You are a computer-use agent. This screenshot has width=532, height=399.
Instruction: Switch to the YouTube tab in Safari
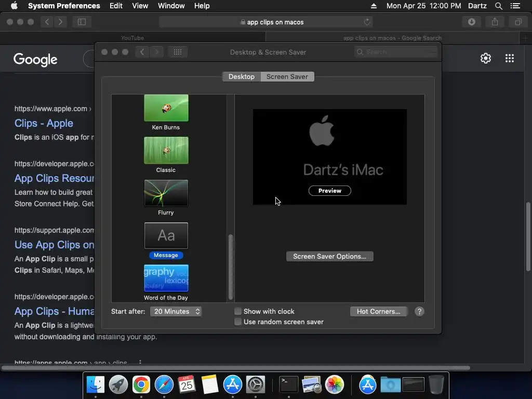pos(132,38)
